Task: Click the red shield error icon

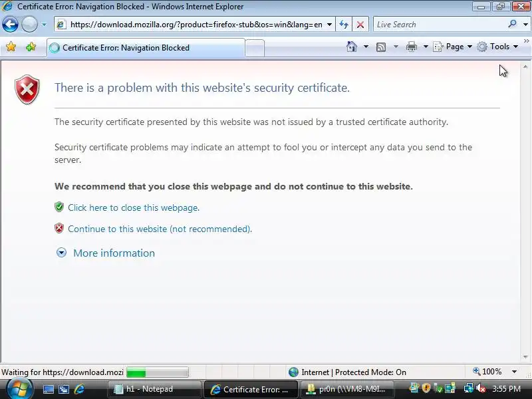Action: point(27,90)
